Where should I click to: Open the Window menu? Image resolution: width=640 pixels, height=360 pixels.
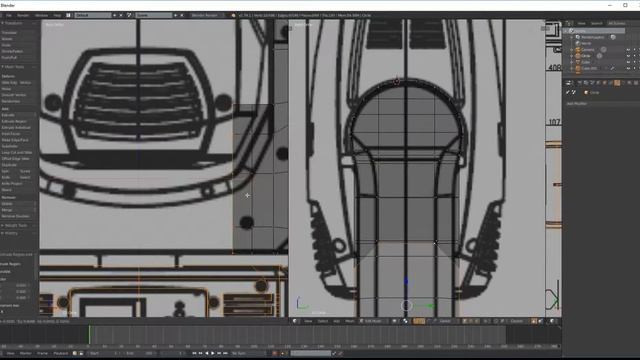click(41, 15)
